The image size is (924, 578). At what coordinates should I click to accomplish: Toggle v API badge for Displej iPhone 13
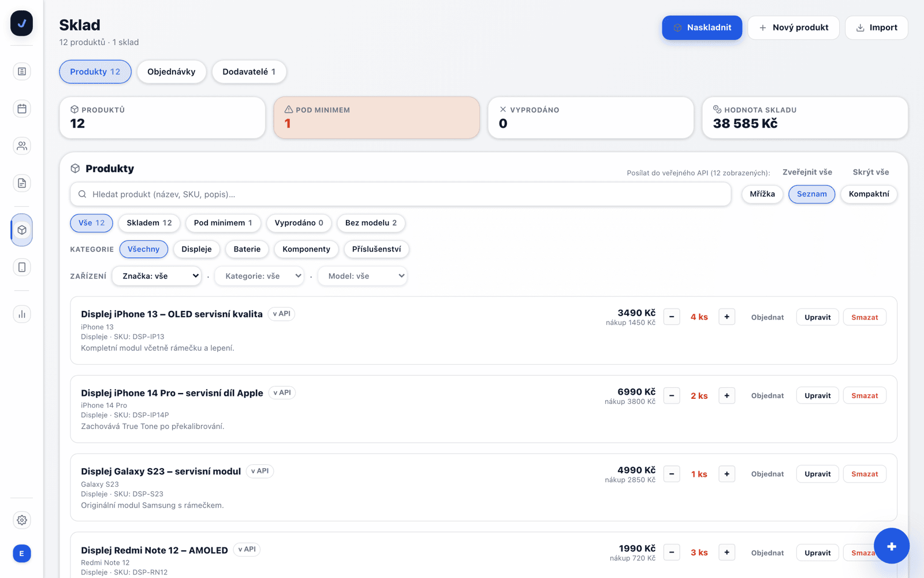click(x=282, y=314)
